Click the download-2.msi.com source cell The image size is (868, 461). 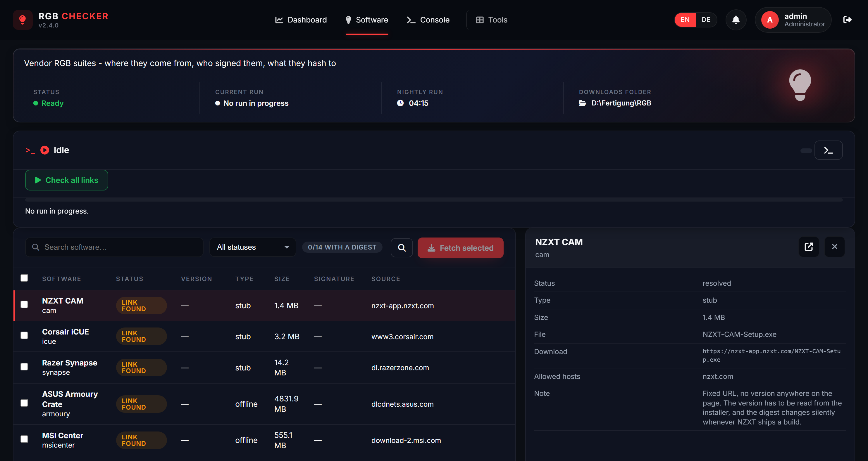pos(406,441)
